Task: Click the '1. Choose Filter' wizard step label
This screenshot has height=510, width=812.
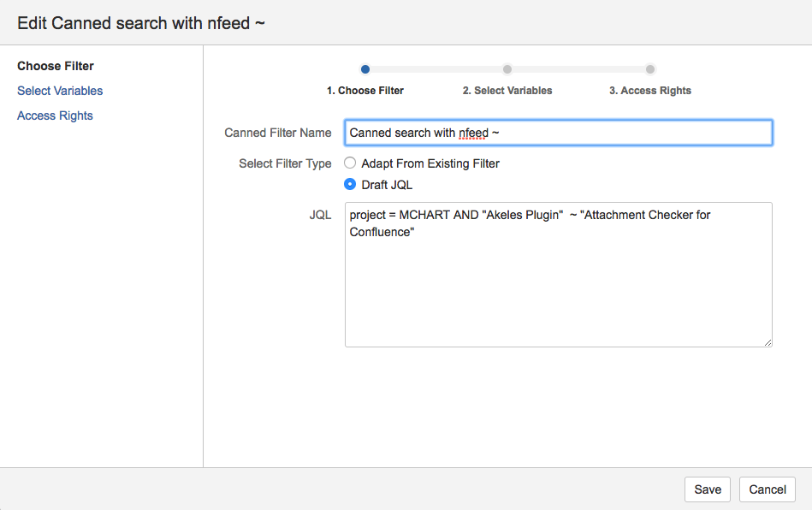Action: (365, 90)
